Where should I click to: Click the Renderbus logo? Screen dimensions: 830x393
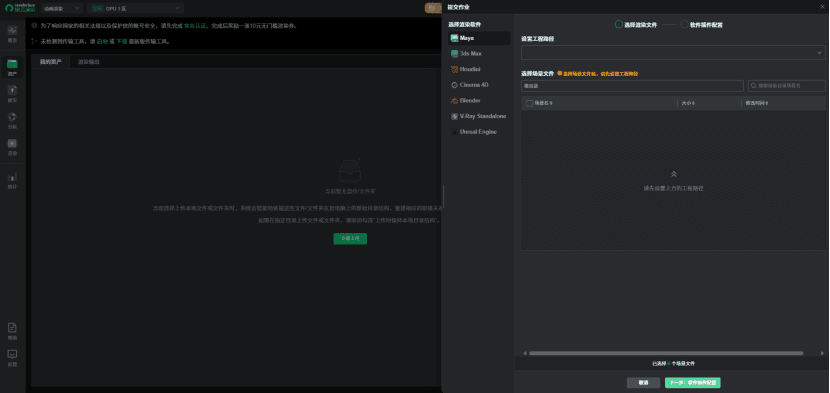pyautogui.click(x=21, y=8)
